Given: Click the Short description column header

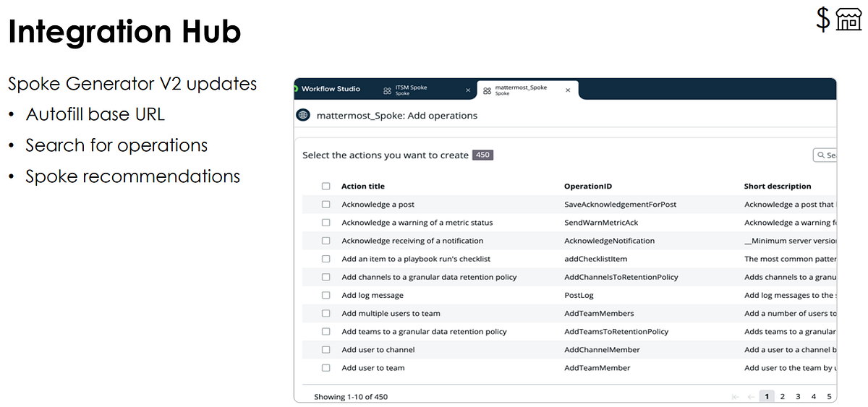Looking at the screenshot, I should click(778, 187).
